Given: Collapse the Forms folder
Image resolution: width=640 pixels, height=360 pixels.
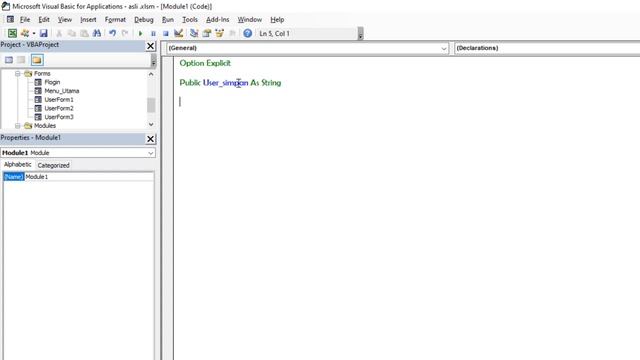Looking at the screenshot, I should [x=18, y=73].
